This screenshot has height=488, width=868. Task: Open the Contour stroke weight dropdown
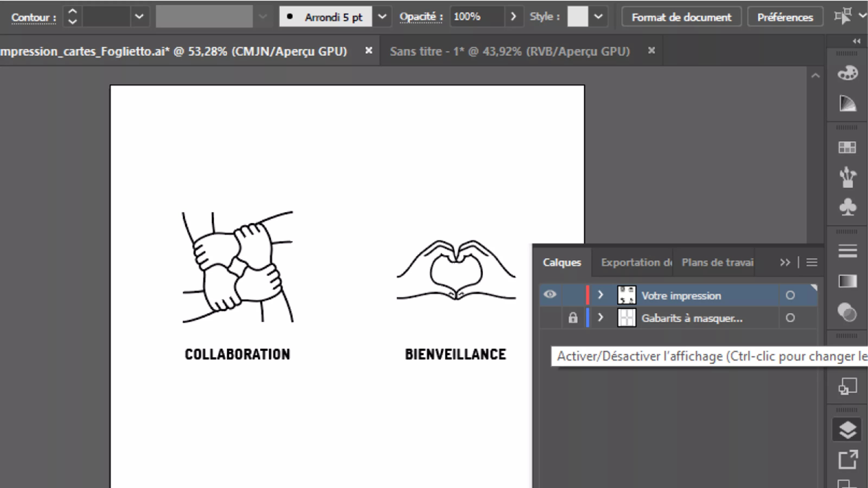[x=139, y=17]
